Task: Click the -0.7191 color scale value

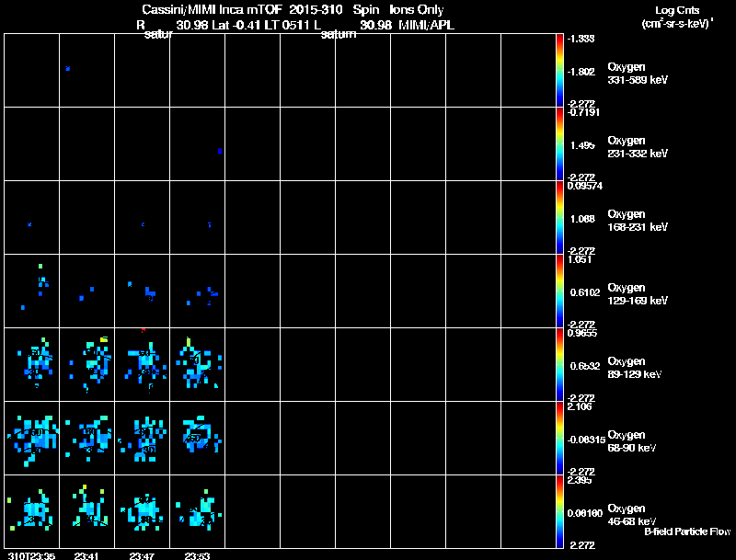Action: click(x=583, y=112)
